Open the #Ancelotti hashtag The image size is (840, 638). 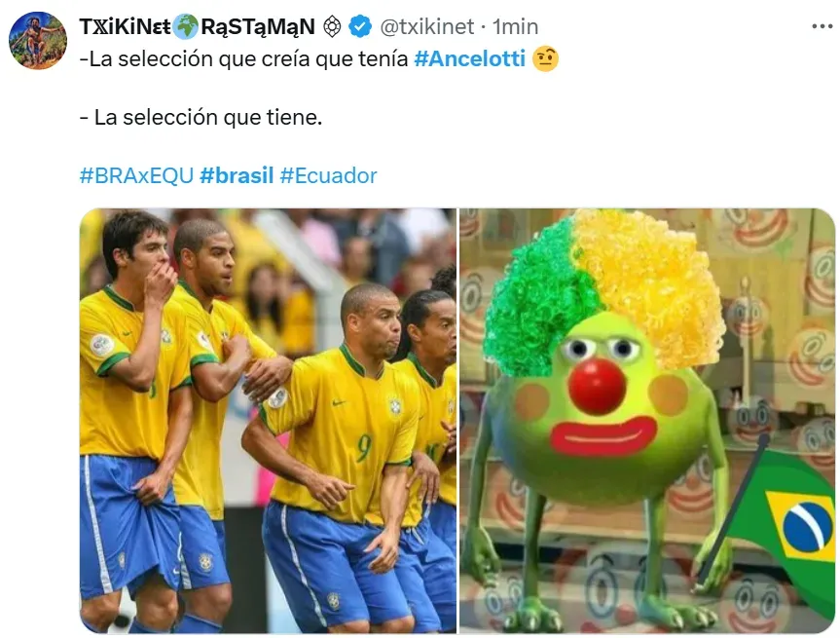(469, 58)
